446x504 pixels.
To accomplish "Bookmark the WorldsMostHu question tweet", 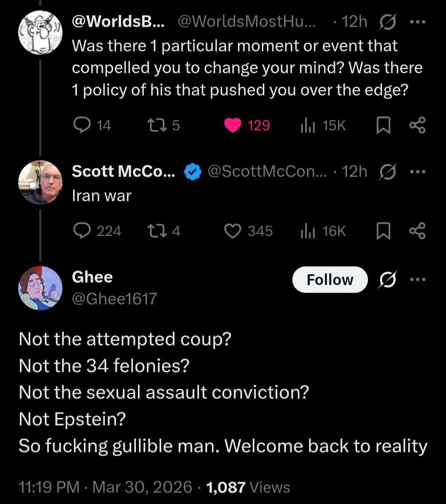I will (x=383, y=125).
